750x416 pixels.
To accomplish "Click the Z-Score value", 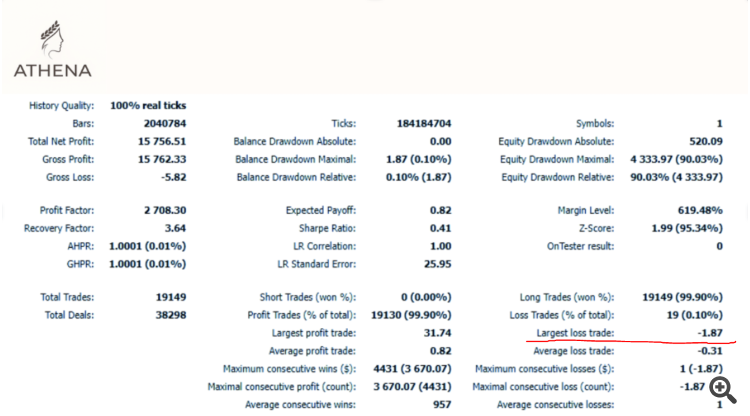I will click(x=691, y=229).
